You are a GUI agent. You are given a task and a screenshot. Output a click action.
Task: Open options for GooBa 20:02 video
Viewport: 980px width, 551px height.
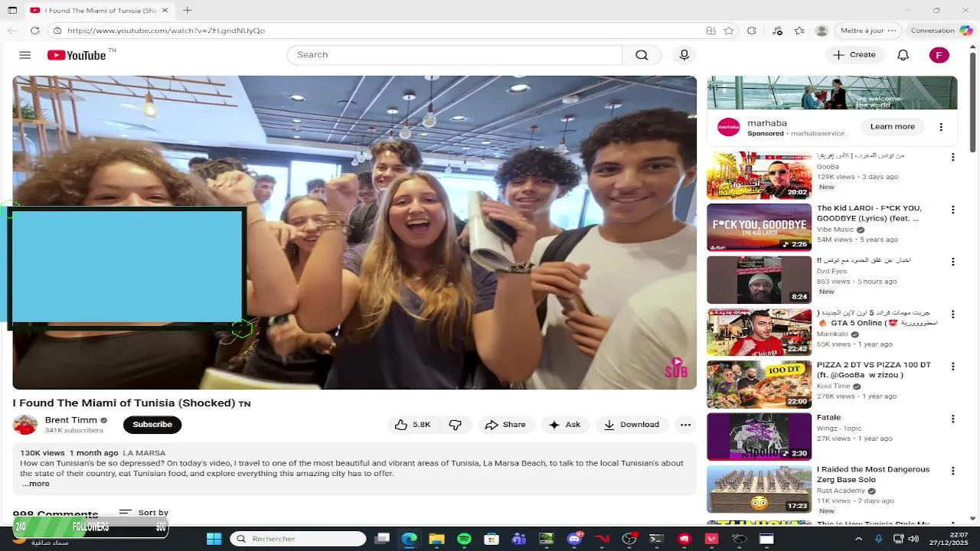pyautogui.click(x=953, y=158)
